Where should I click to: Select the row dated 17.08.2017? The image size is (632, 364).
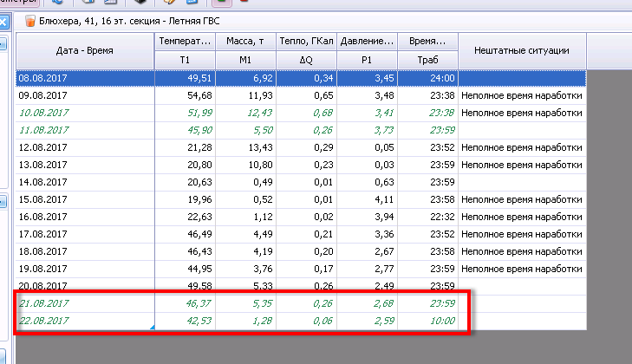coord(301,234)
